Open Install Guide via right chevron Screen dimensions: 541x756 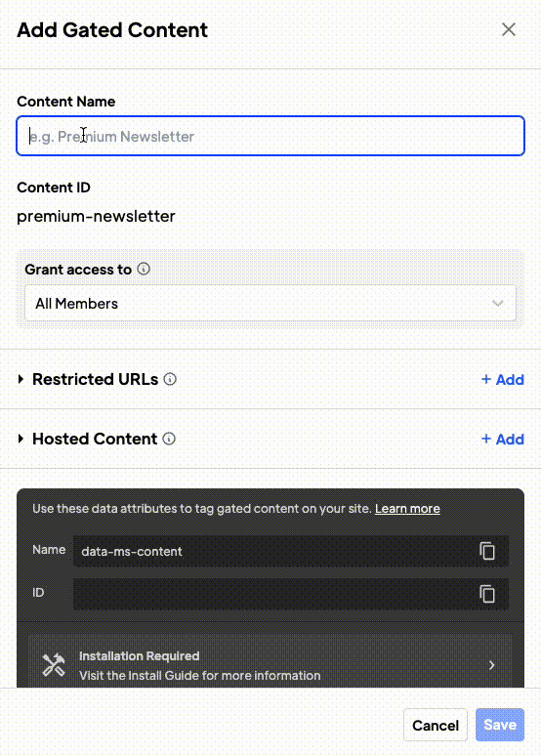[x=492, y=665]
